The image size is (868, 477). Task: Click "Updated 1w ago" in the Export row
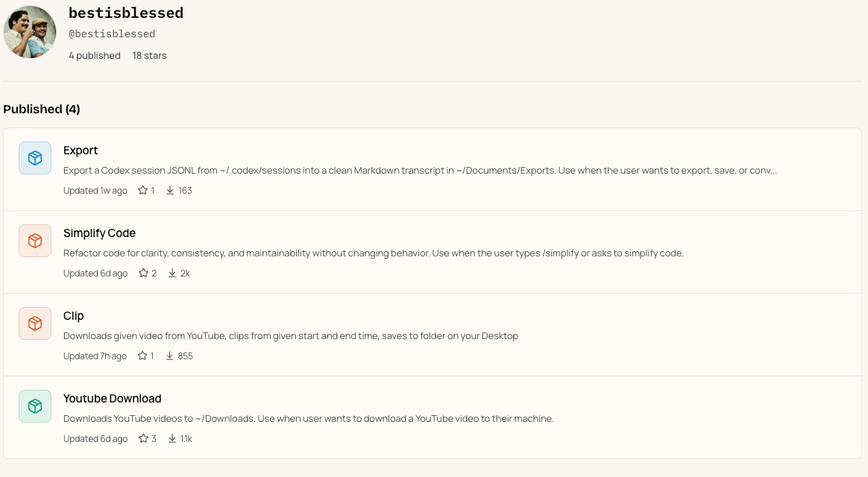click(95, 190)
